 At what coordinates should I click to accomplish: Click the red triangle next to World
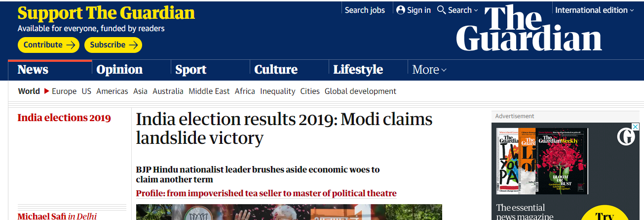[47, 91]
